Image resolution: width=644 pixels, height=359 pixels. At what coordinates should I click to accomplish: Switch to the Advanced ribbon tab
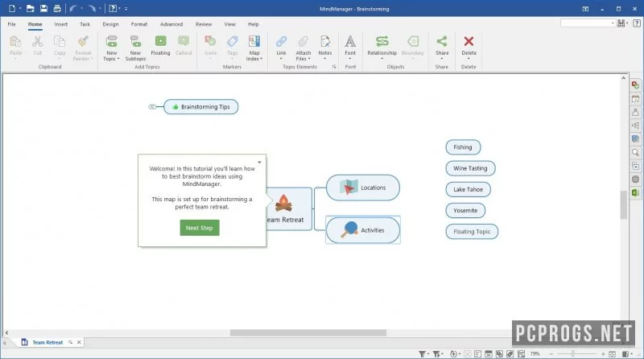tap(171, 24)
